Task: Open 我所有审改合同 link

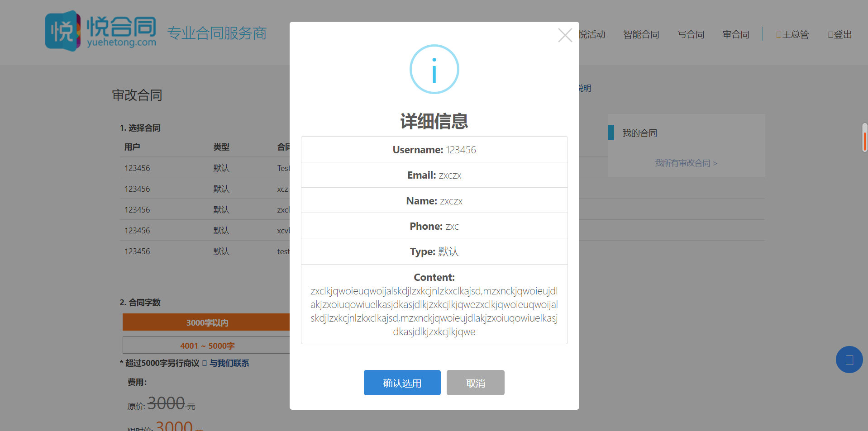Action: tap(686, 163)
